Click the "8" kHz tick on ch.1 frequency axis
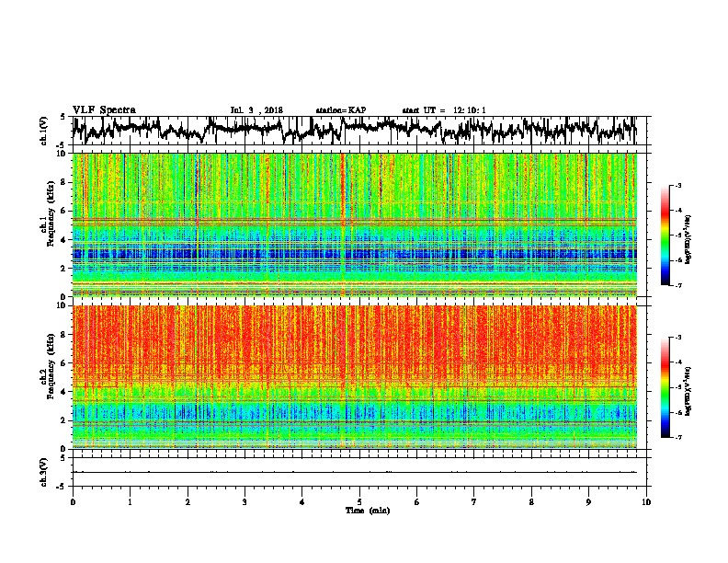Image resolution: width=728 pixels, height=563 pixels. tap(65, 182)
